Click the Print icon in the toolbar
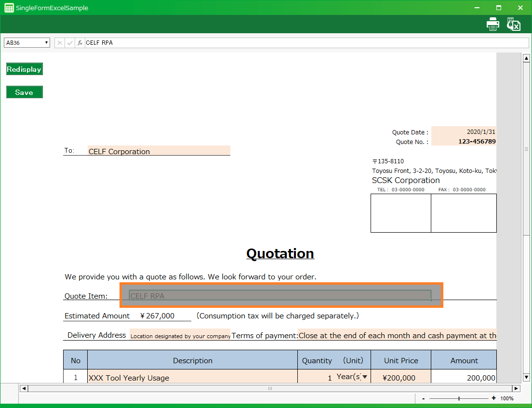Screen dimensions: 532x408 pyautogui.click(x=492, y=24)
